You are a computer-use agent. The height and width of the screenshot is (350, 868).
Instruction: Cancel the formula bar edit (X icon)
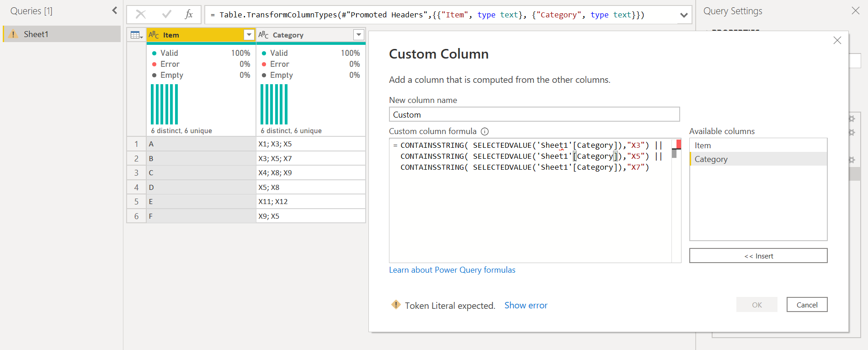pyautogui.click(x=141, y=15)
